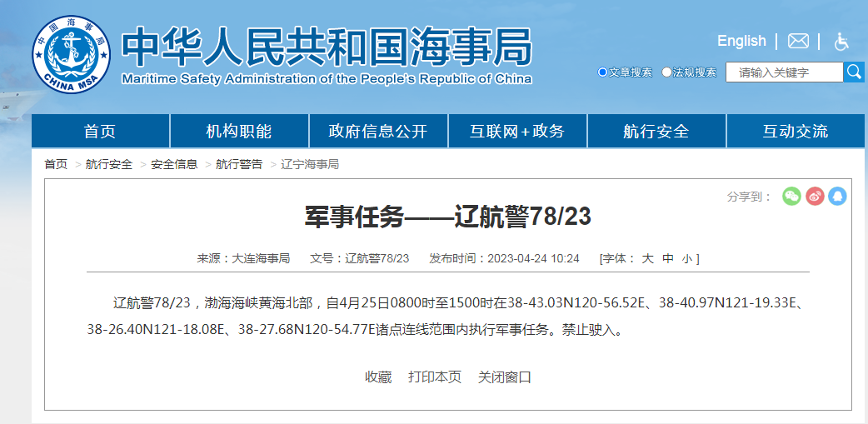Open the 互联网+政务 navigation tab
This screenshot has width=868, height=424.
pyautogui.click(x=517, y=131)
